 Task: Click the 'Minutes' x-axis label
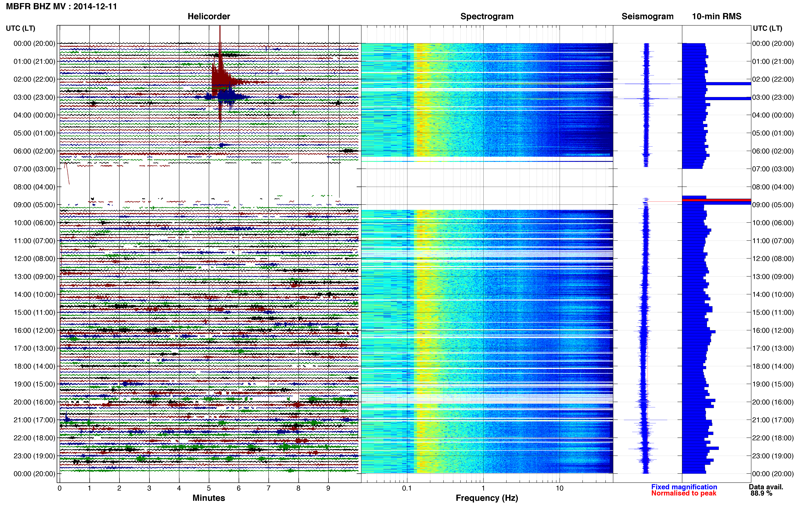point(209,498)
